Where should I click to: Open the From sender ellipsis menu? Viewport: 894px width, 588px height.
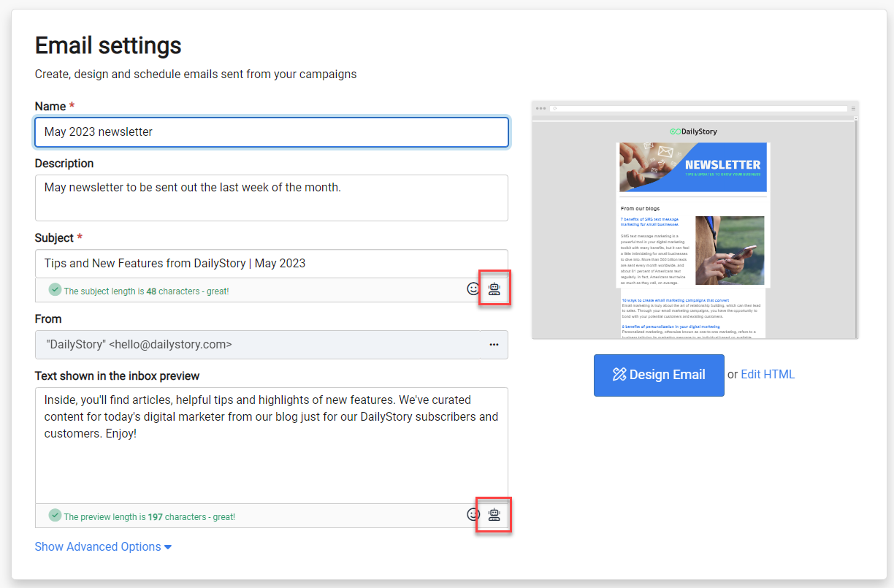pyautogui.click(x=494, y=345)
